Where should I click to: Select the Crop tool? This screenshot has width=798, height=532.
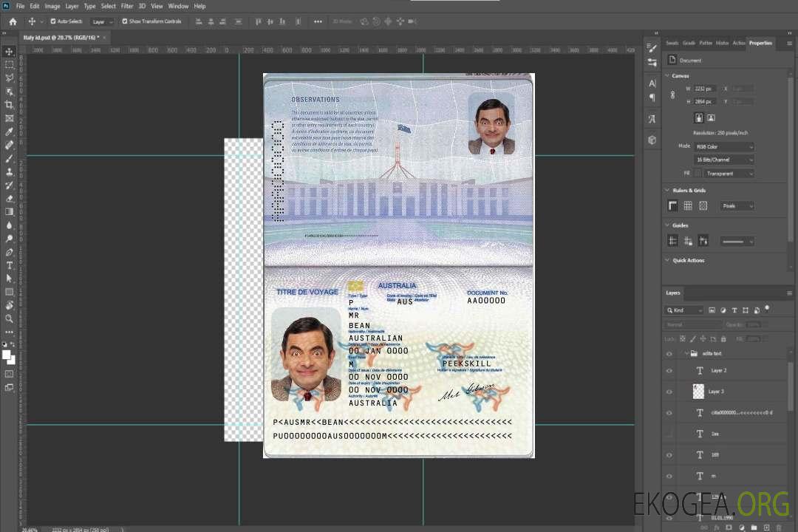pyautogui.click(x=9, y=105)
